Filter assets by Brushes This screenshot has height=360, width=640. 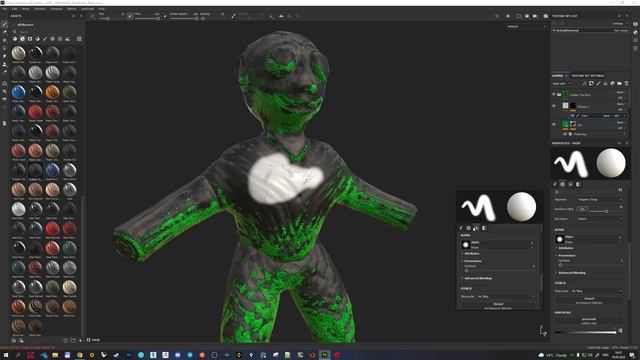coord(45,39)
